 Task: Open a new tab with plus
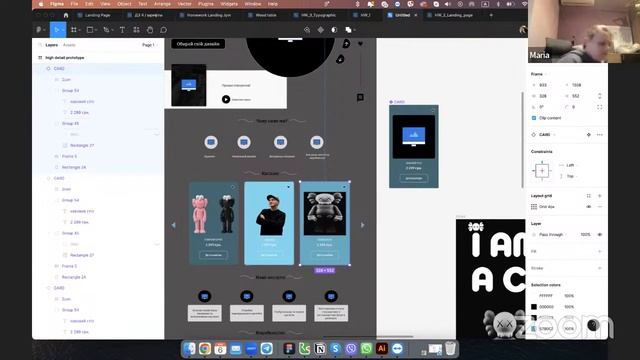(x=491, y=15)
